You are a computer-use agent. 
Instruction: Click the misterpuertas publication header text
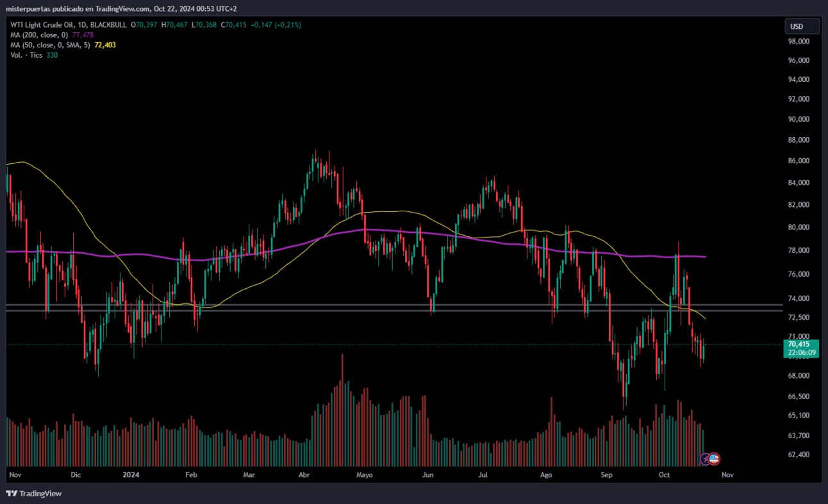pos(121,8)
